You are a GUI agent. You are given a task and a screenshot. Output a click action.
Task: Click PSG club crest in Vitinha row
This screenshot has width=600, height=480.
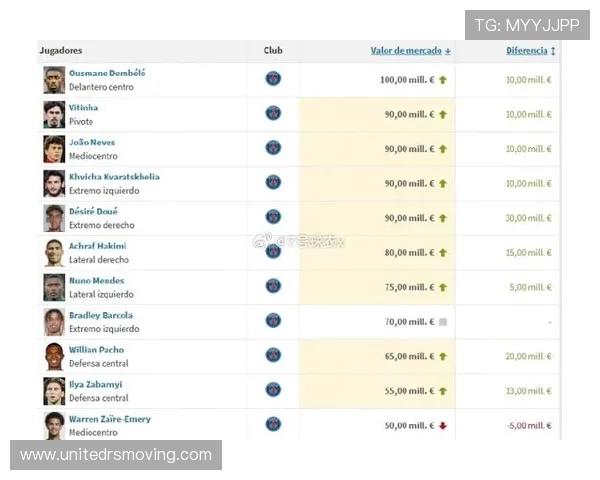tap(273, 113)
